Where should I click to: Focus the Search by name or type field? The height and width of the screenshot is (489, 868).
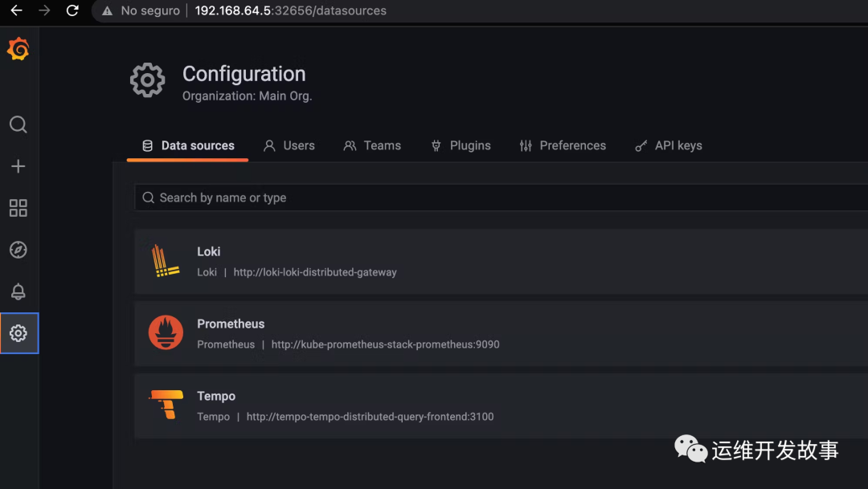click(x=482, y=198)
